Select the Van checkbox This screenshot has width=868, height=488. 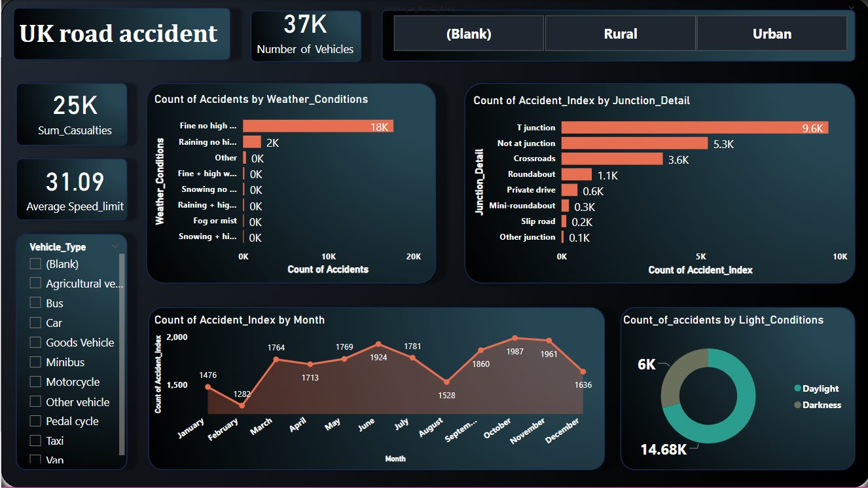pyautogui.click(x=35, y=460)
